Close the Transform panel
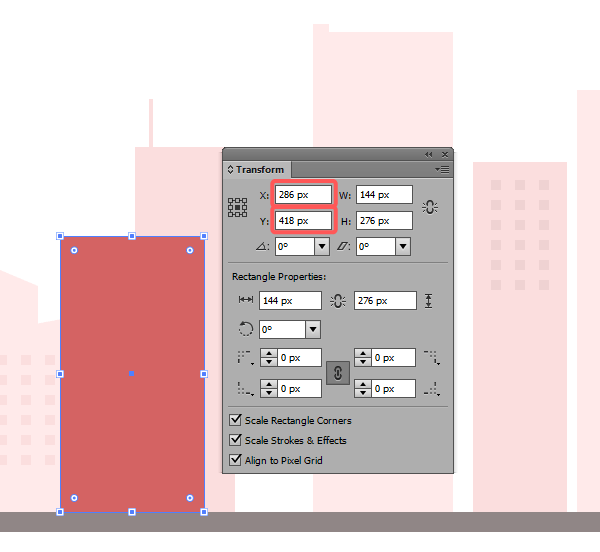The image size is (600, 552). click(445, 155)
